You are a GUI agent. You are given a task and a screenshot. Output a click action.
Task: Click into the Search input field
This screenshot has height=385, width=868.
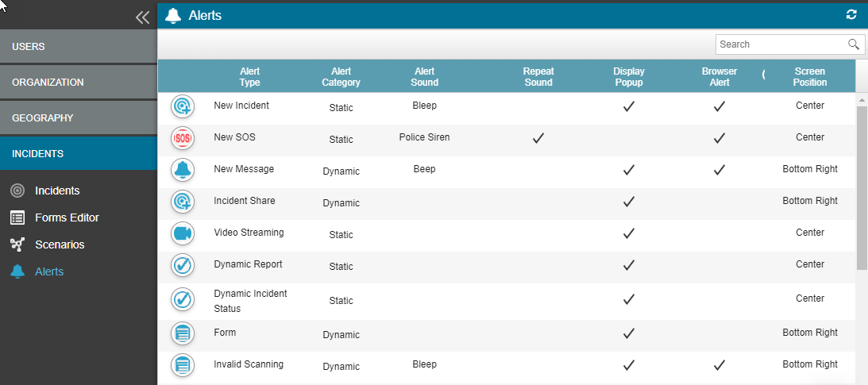(781, 44)
